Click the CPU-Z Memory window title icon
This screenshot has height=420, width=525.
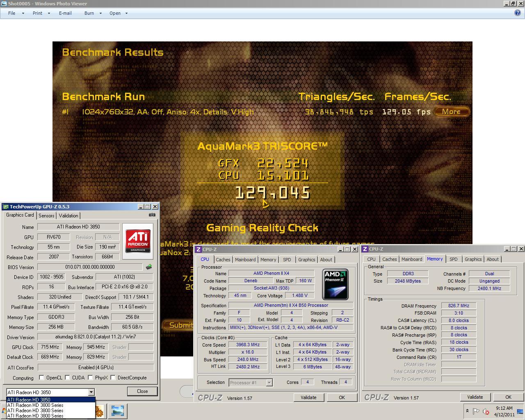[x=365, y=249]
